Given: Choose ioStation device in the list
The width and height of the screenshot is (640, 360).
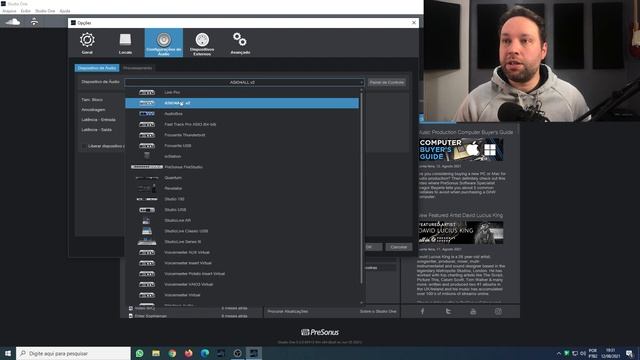Looking at the screenshot, I should pyautogui.click(x=242, y=156).
